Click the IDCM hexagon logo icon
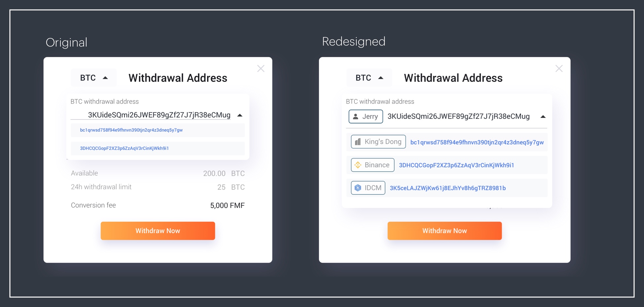644x307 pixels. (358, 188)
